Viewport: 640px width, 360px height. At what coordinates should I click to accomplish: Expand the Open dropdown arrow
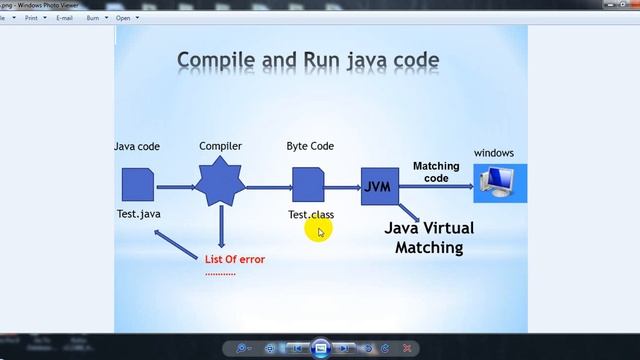pos(137,18)
